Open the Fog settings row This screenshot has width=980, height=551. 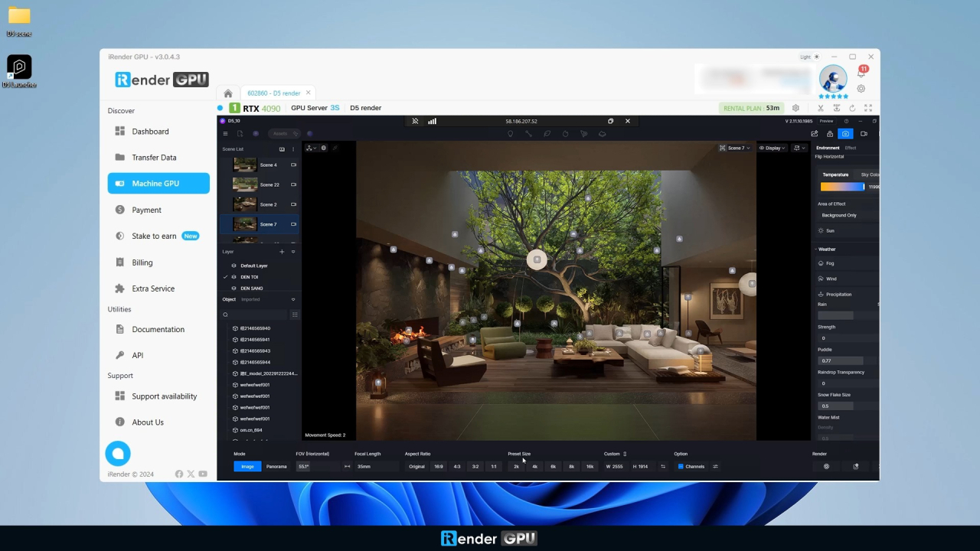[x=848, y=263]
